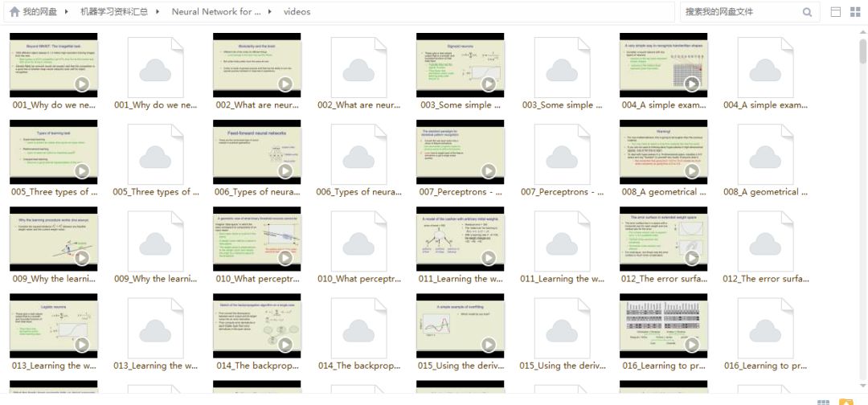
Task: Click play icon on 003_Some simple ... video
Action: (489, 84)
